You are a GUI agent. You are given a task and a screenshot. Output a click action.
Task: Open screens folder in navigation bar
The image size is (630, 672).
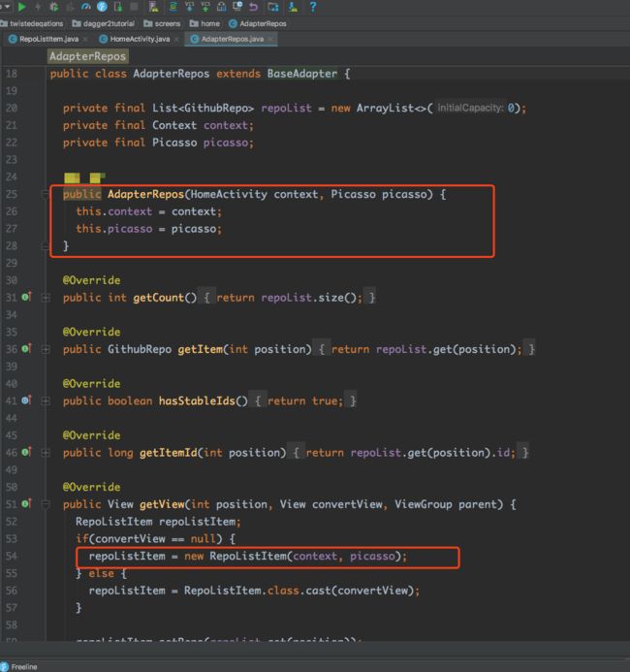[x=162, y=23]
